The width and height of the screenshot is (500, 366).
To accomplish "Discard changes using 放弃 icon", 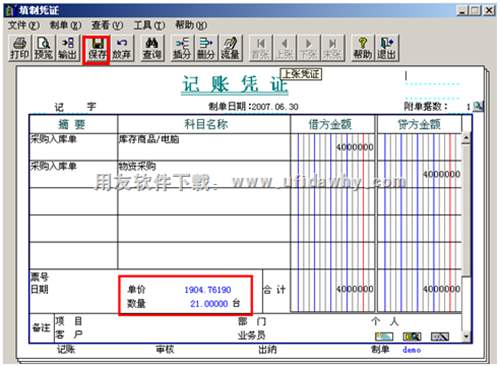I will [x=122, y=48].
